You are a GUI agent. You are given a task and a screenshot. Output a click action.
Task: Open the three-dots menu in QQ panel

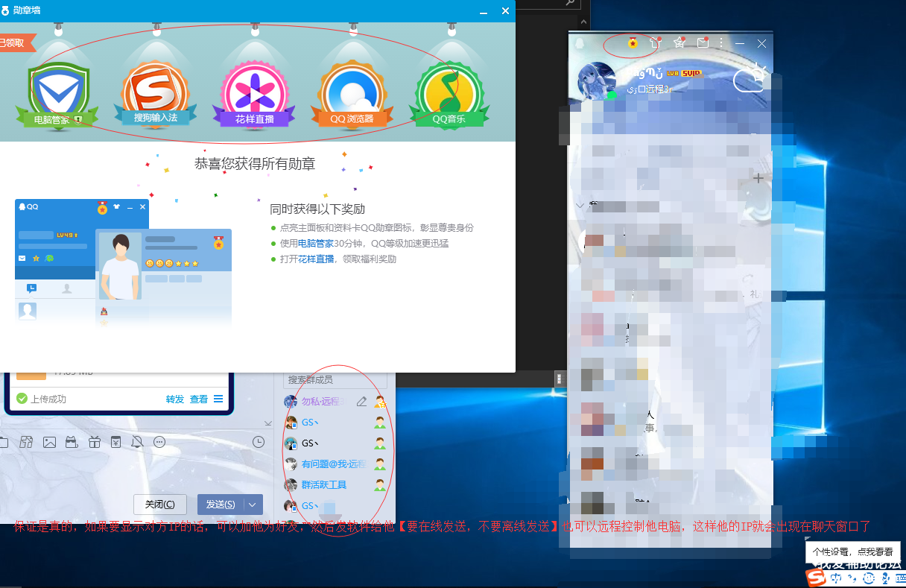720,43
